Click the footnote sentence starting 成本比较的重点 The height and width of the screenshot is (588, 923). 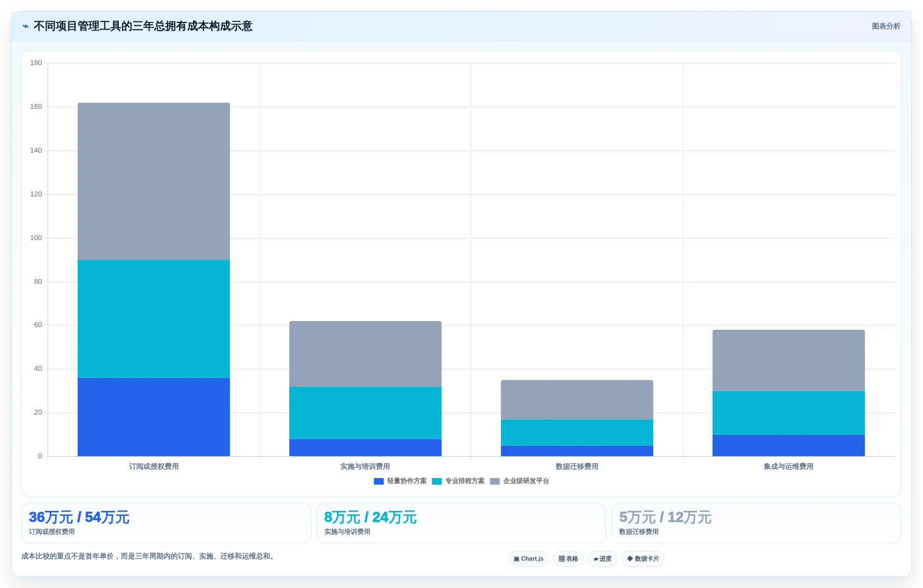pos(148,556)
